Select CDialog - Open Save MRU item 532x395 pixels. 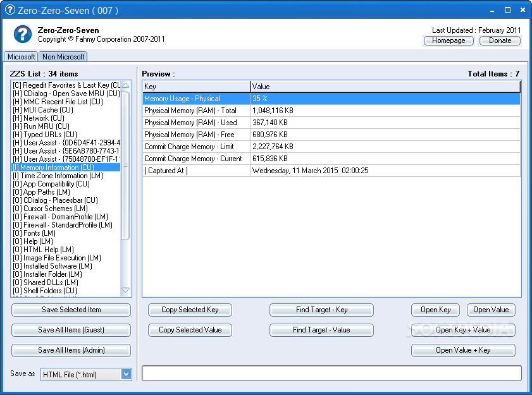click(x=66, y=94)
